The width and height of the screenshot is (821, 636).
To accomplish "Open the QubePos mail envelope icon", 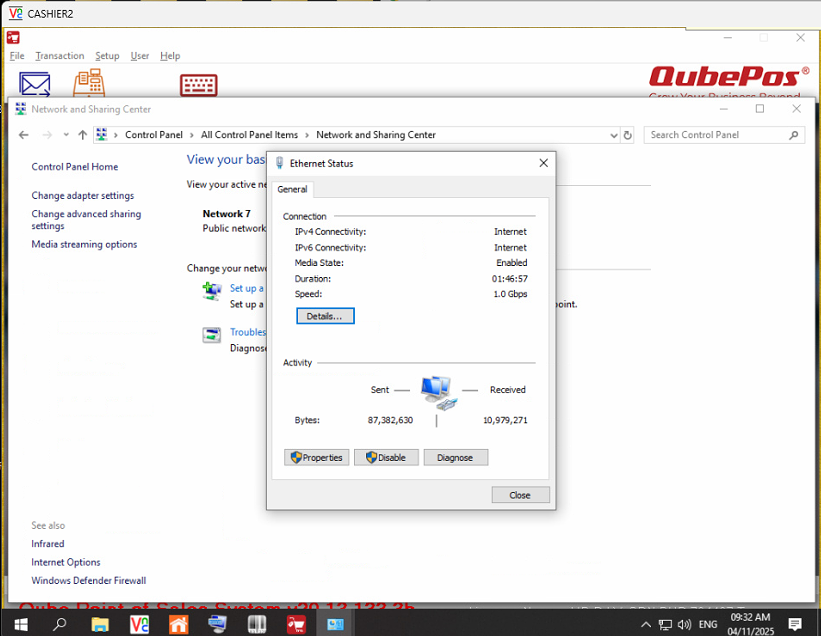I will coord(35,84).
